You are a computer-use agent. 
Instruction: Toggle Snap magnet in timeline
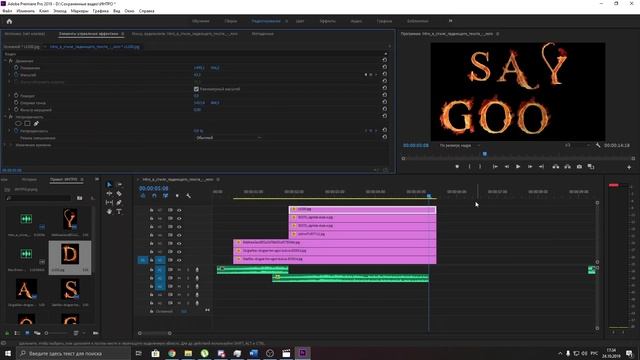click(154, 196)
